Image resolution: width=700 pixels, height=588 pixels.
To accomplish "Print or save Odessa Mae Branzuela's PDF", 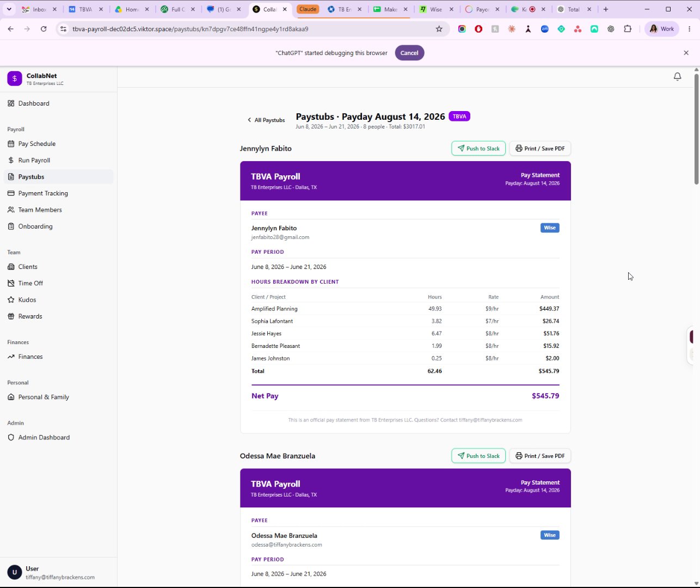I will (540, 456).
